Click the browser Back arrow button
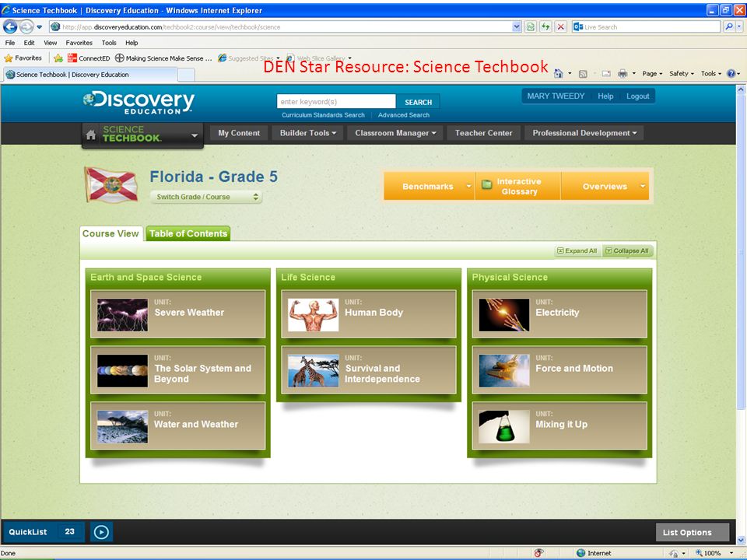The height and width of the screenshot is (560, 747). (x=10, y=26)
